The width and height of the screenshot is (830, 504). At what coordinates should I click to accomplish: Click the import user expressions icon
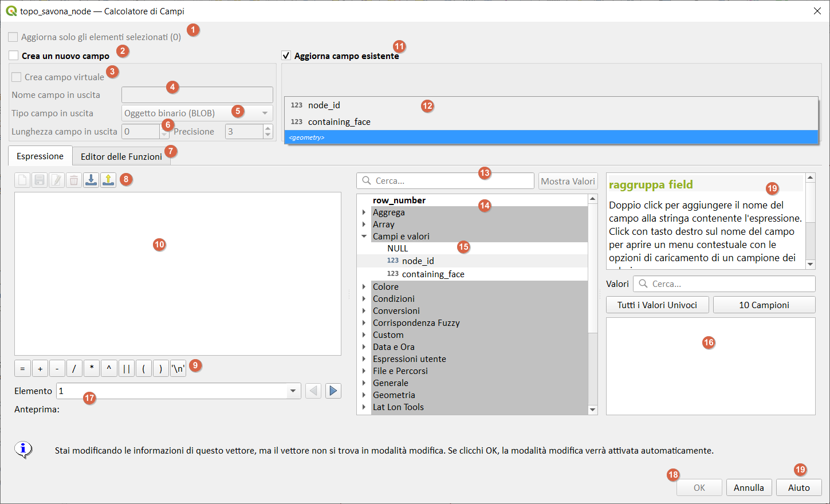pos(91,180)
